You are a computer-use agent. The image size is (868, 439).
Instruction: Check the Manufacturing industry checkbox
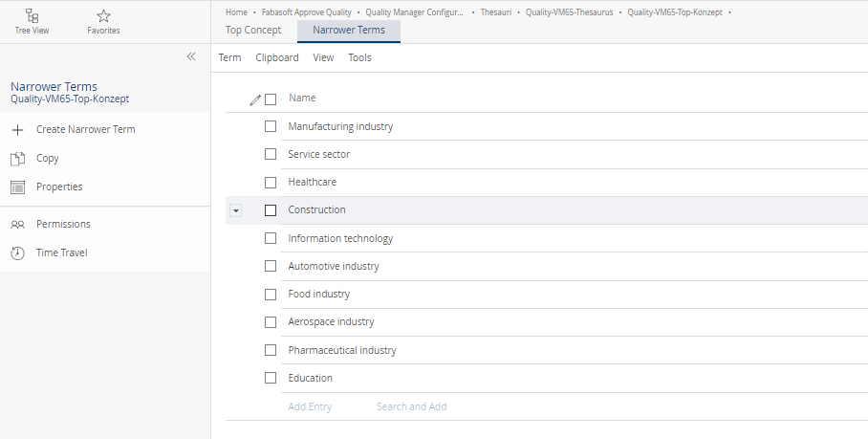tap(271, 126)
